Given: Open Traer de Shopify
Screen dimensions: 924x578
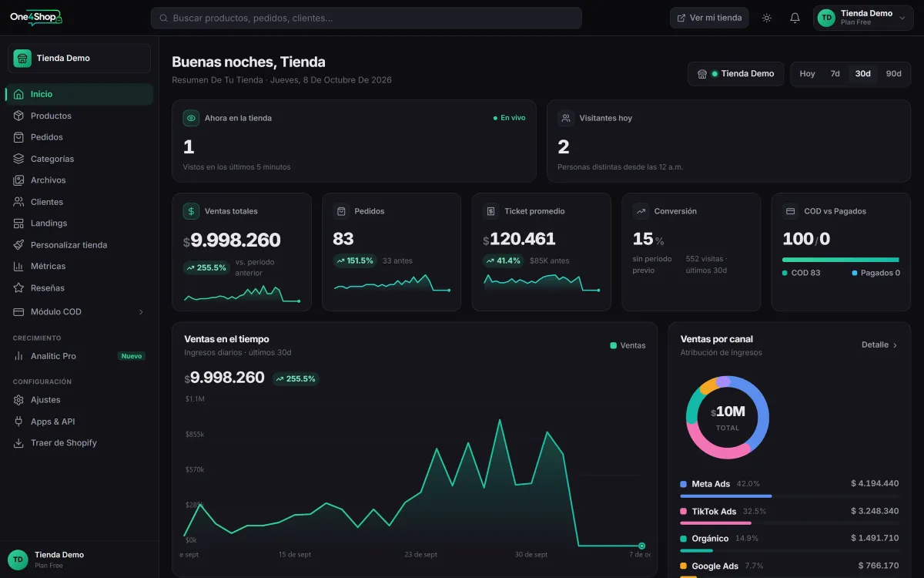Looking at the screenshot, I should [x=79, y=443].
